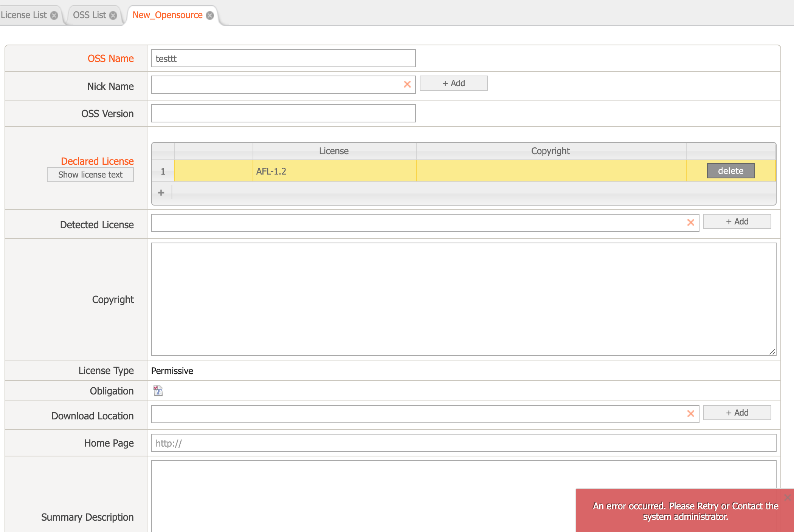Viewport: 794px width, 532px height.
Task: Dismiss the red error notification
Action: 788,497
